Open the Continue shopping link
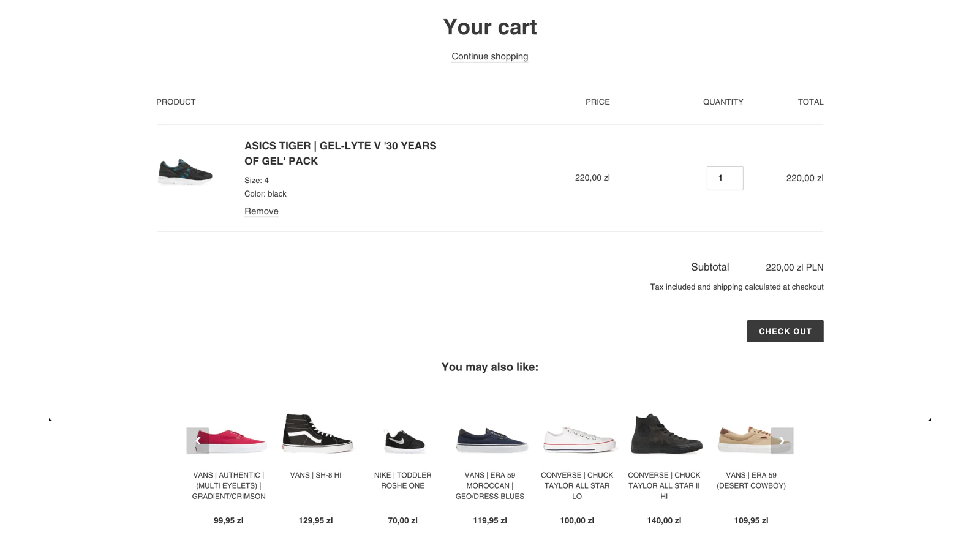 (490, 56)
